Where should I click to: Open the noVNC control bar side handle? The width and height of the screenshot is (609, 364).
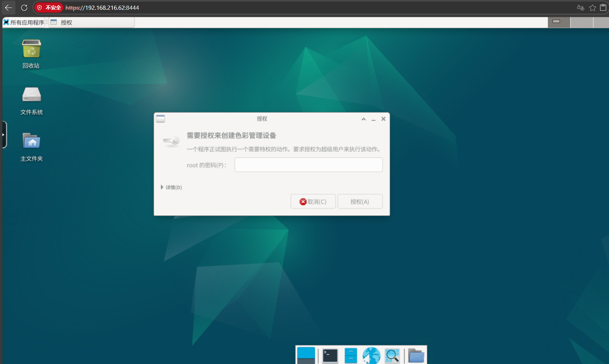(x=4, y=134)
